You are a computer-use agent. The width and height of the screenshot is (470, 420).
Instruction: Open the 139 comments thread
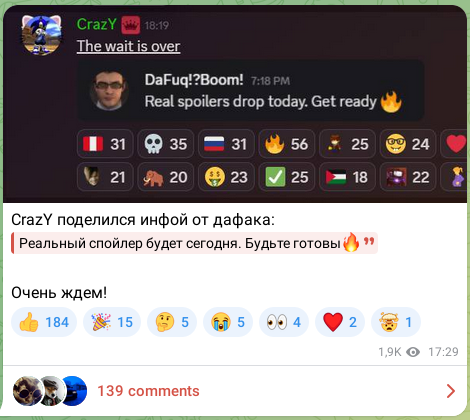[x=148, y=391]
